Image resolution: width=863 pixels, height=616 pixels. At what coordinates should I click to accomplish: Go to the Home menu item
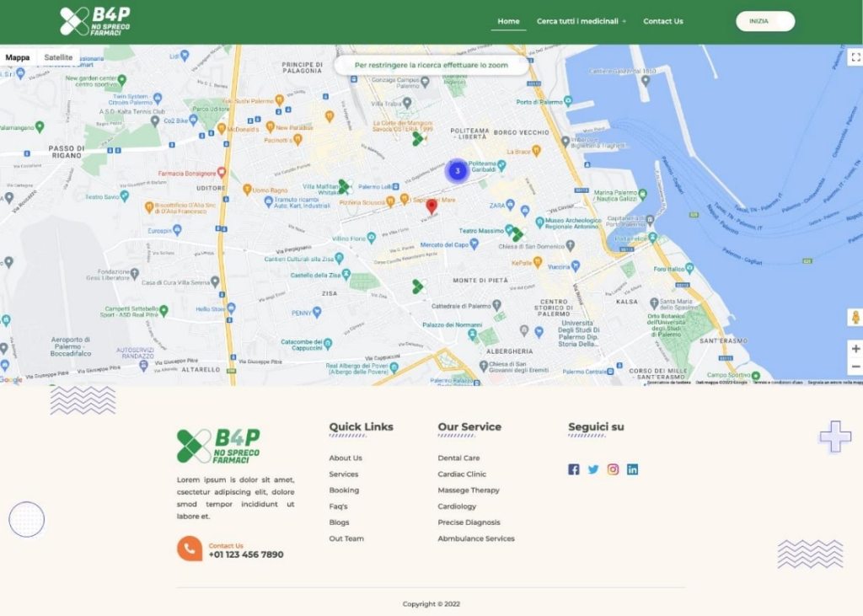(x=508, y=21)
